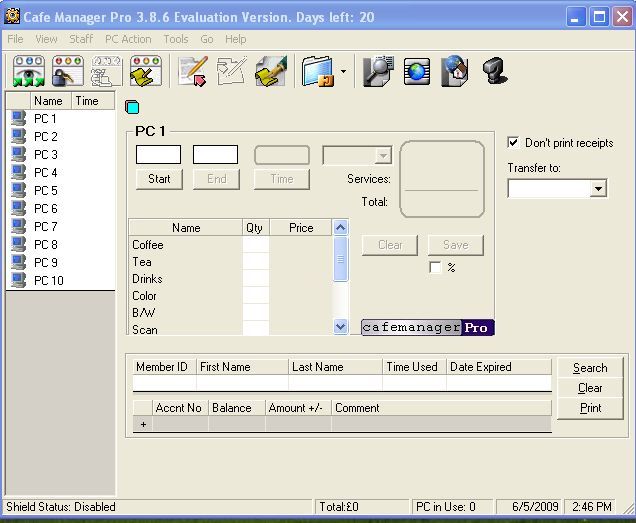Select PC 5 computer icon in list

point(18,190)
